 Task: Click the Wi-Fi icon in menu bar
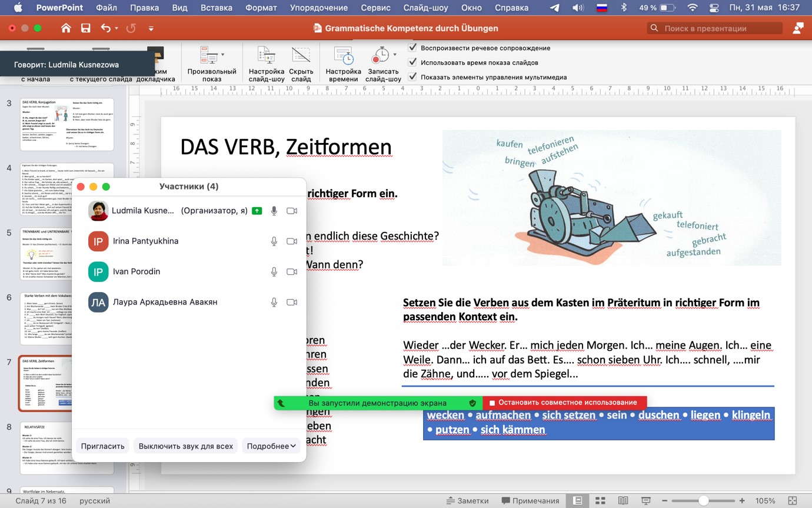pyautogui.click(x=692, y=8)
